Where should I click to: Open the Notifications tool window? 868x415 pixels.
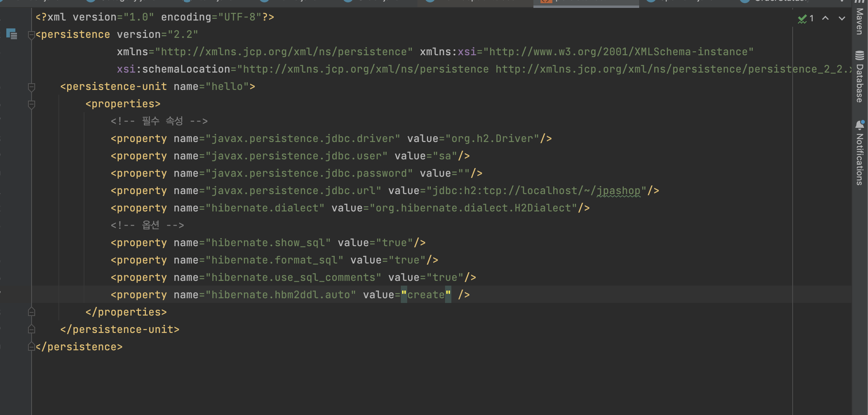(860, 153)
